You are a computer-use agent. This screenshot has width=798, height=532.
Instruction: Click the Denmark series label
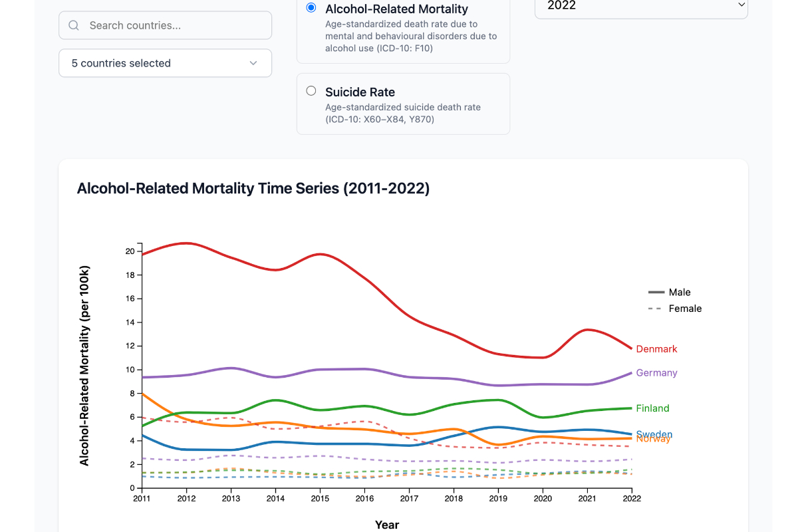656,349
